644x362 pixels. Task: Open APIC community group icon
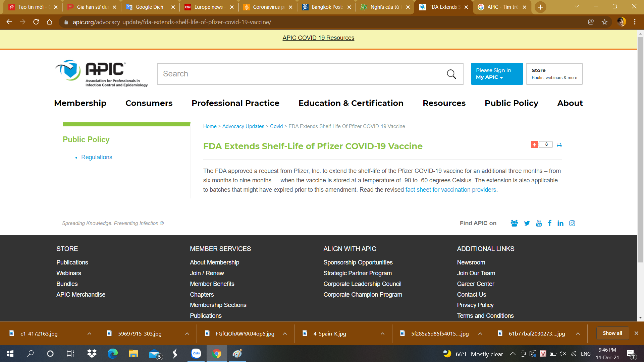point(514,223)
